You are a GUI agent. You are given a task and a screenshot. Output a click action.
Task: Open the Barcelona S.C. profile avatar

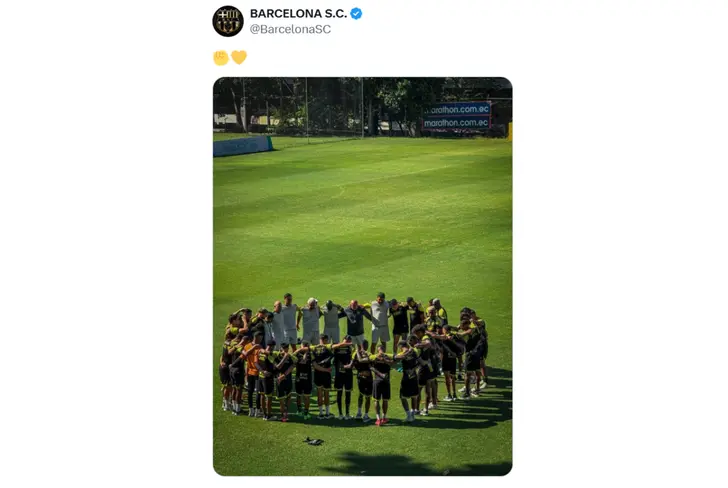click(228, 21)
